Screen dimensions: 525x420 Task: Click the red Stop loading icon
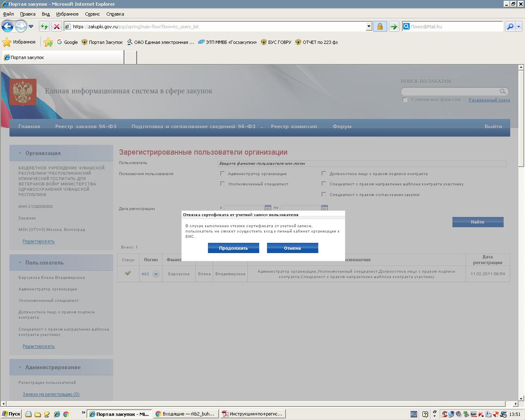coord(57,27)
